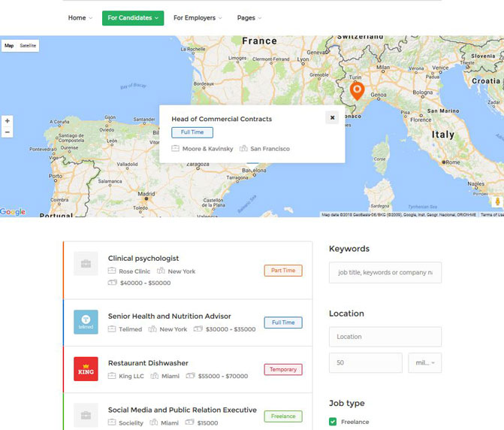Viewport: 504px width, 430px height.
Task: Click the Rose Clinic company icon
Action: (111, 271)
